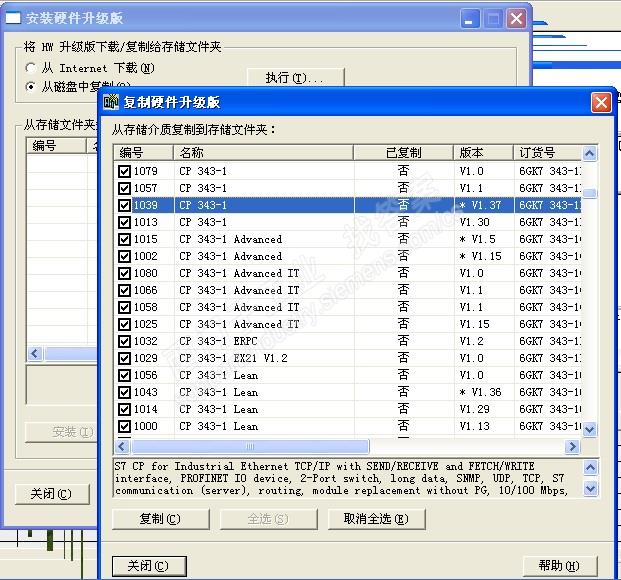This screenshot has width=621, height=580.
Task: Close the 安装硬件升级版 window
Action: [x=516, y=19]
